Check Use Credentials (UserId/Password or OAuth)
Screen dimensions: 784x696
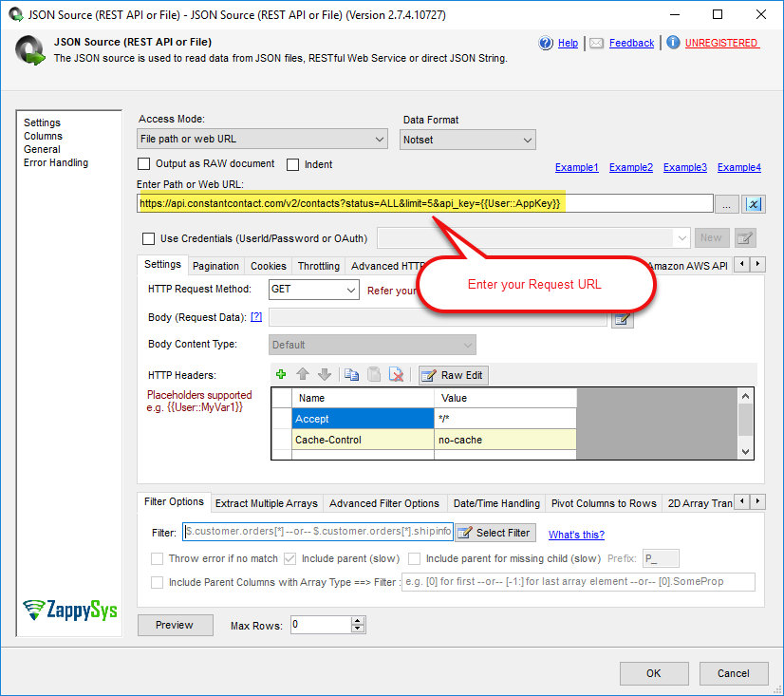coord(148,238)
